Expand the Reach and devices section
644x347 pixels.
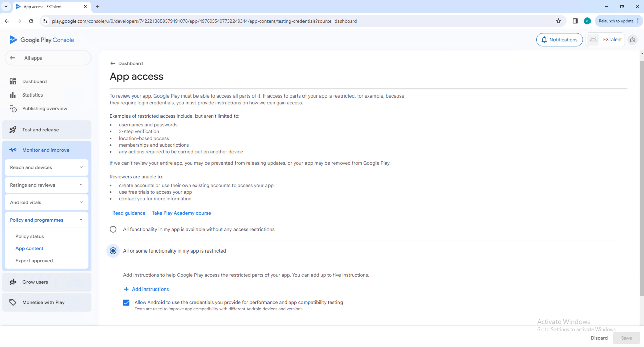click(46, 167)
